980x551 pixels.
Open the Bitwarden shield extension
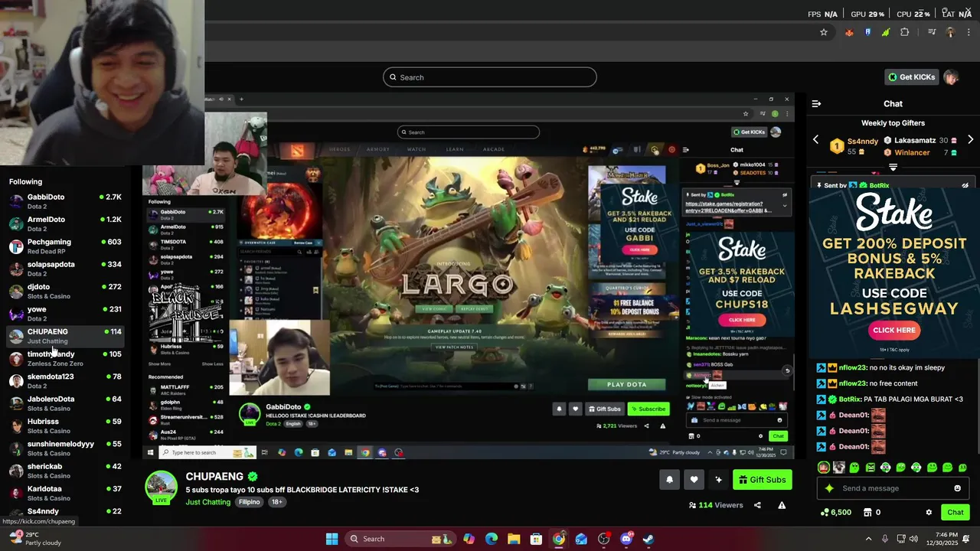[x=867, y=32]
